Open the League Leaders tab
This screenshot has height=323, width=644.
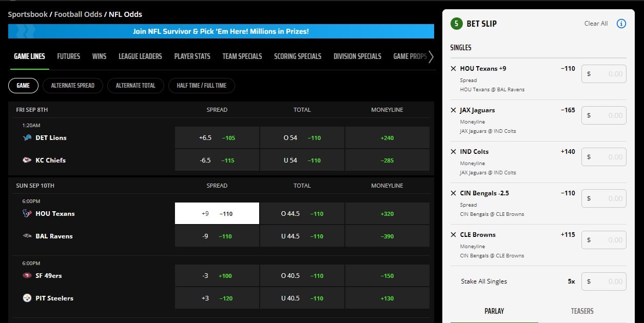(140, 56)
